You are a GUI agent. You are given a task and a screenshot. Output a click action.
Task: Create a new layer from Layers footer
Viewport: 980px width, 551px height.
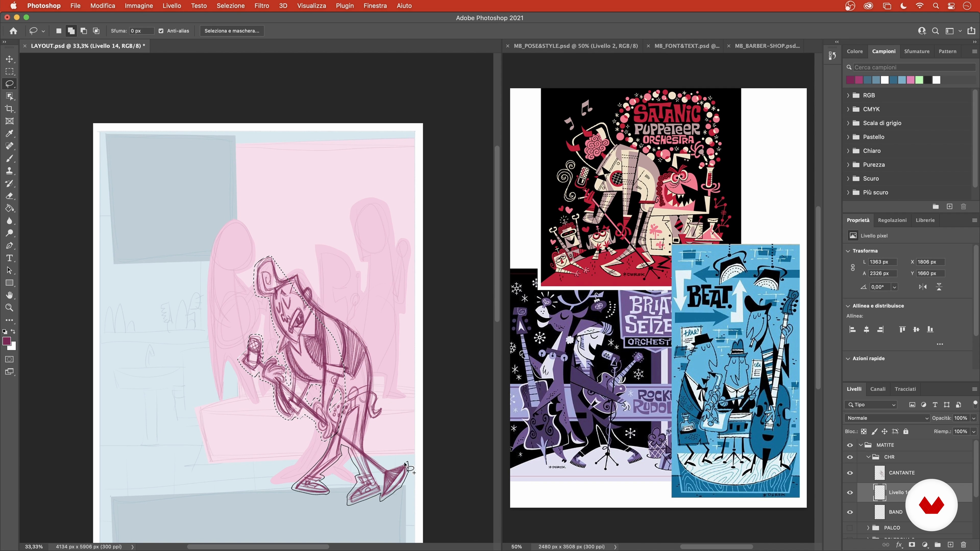click(950, 545)
